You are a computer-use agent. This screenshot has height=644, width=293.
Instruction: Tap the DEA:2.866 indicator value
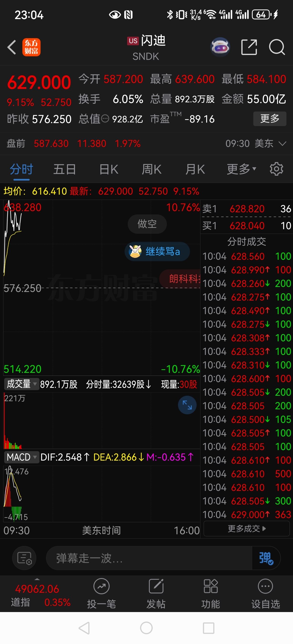point(119,457)
